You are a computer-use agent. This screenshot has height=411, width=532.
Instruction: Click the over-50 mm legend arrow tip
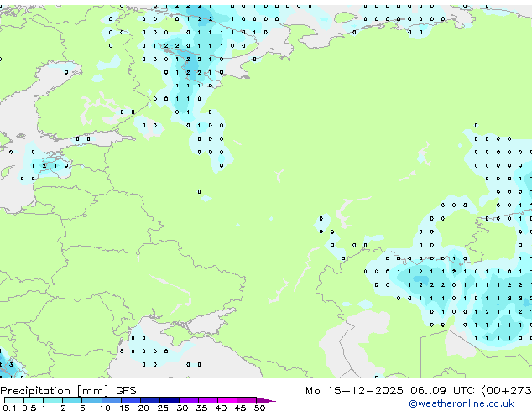click(266, 400)
